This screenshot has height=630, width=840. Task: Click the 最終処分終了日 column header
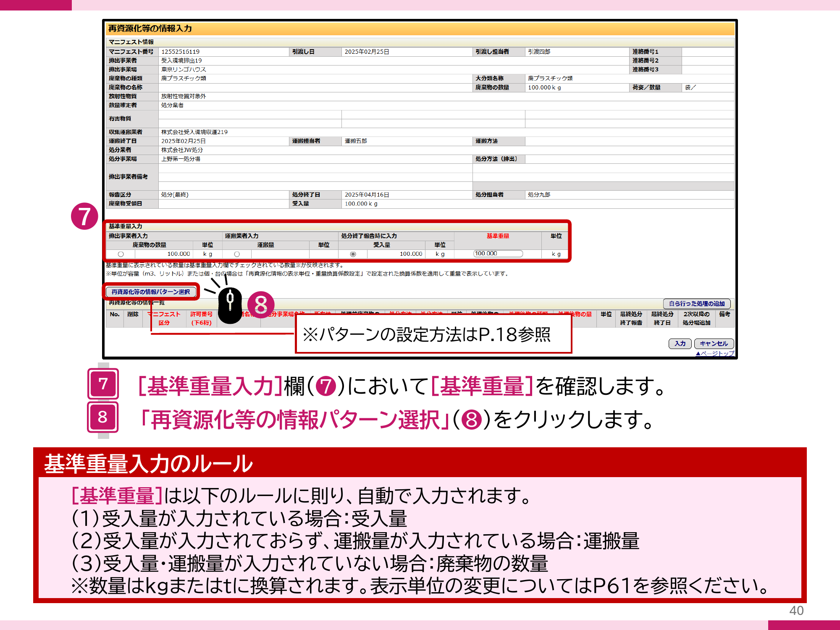pos(662,318)
